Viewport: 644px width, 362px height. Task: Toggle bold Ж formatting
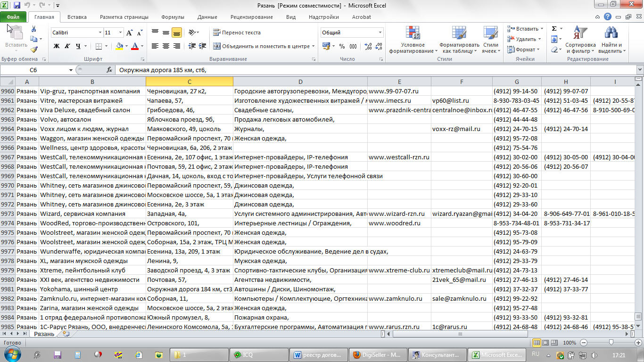[x=57, y=46]
